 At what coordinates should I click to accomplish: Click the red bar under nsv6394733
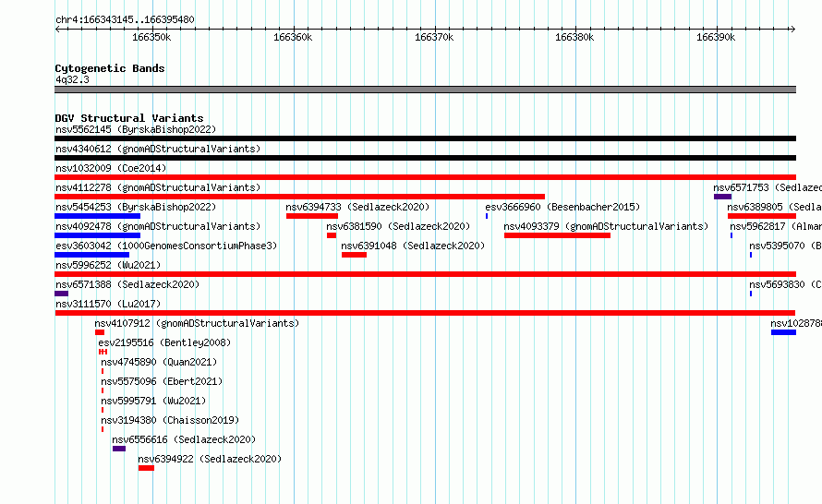(312, 216)
